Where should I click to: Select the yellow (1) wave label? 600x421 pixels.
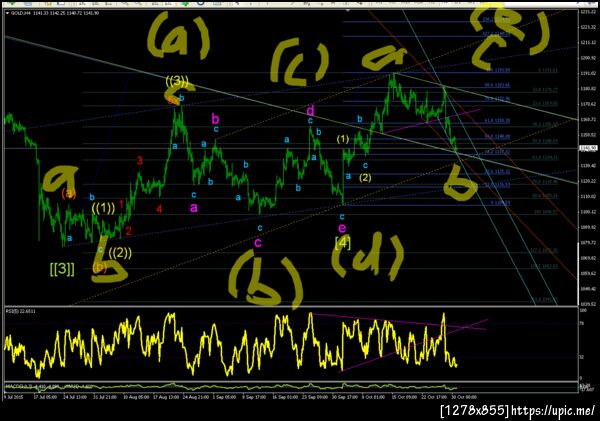click(343, 139)
